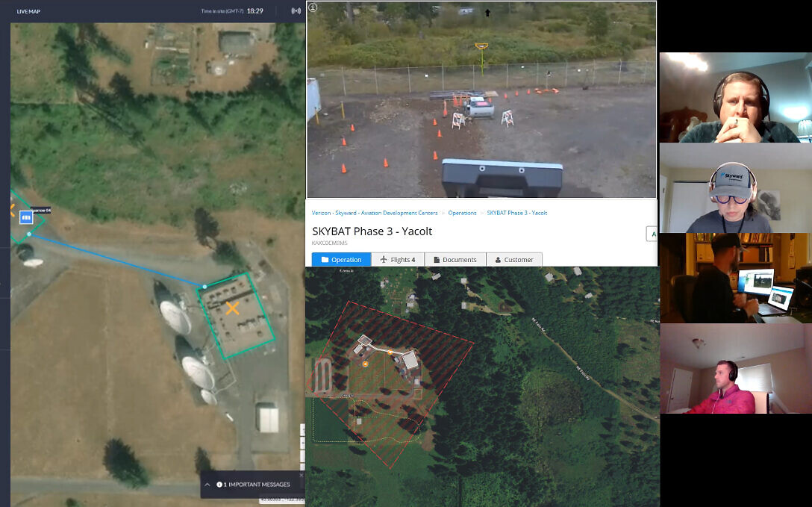The height and width of the screenshot is (507, 812).
Task: Click the orange flight marker on the operation map
Action: (365, 364)
